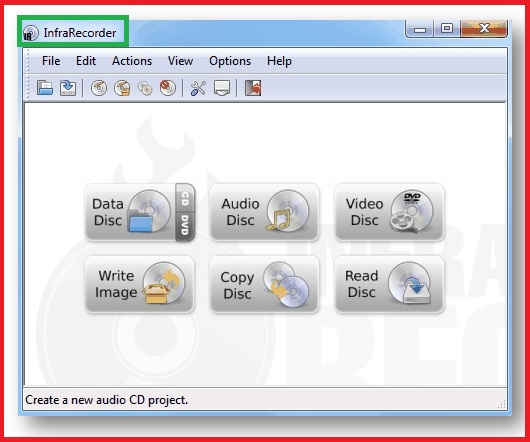530x442 pixels.
Task: Start a new Data Disc project
Action: click(130, 212)
